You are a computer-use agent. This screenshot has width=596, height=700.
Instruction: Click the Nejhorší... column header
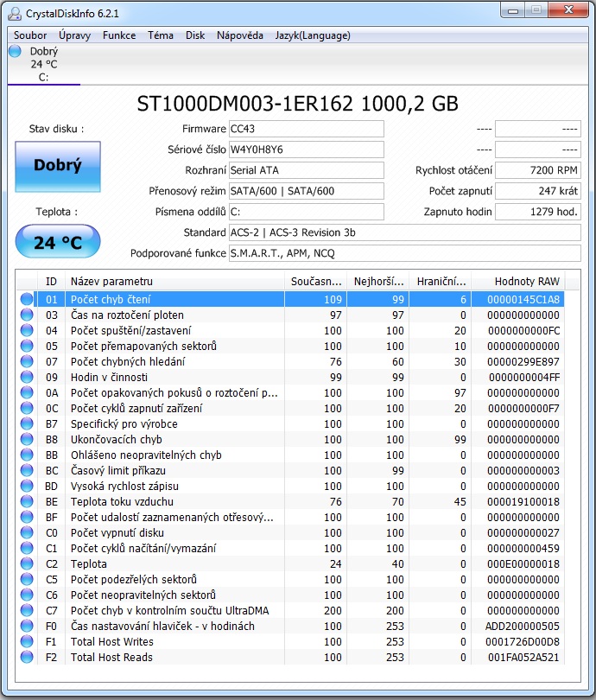(x=377, y=281)
